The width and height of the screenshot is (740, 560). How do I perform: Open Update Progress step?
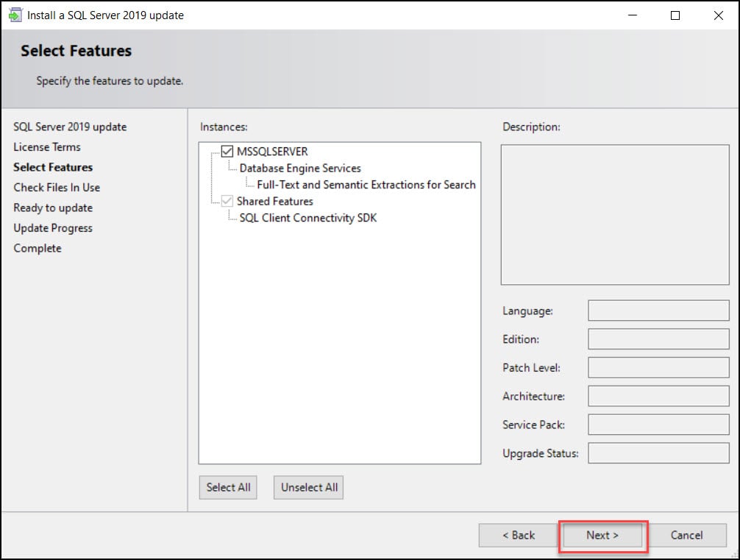53,228
